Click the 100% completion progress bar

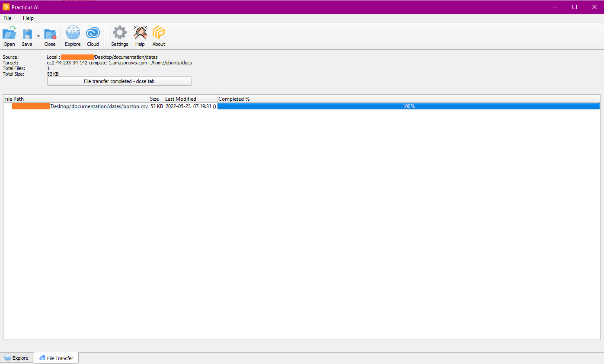tap(408, 106)
